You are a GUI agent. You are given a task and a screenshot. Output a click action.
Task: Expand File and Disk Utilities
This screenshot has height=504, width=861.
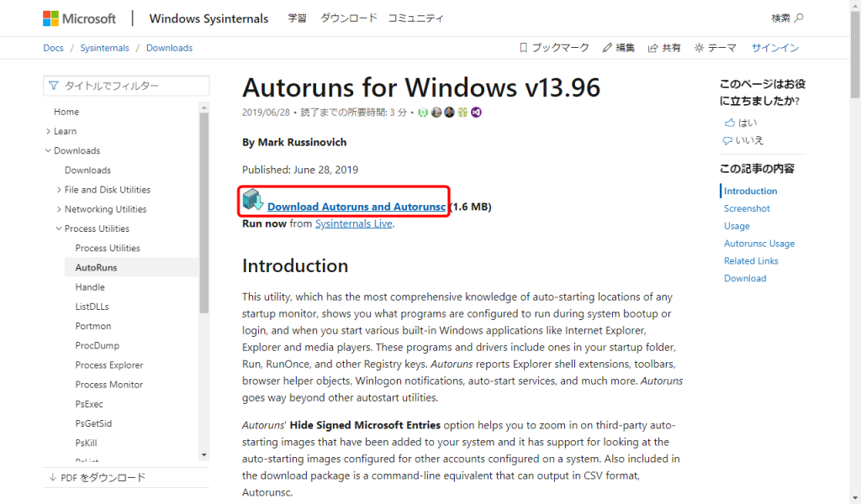click(x=59, y=190)
